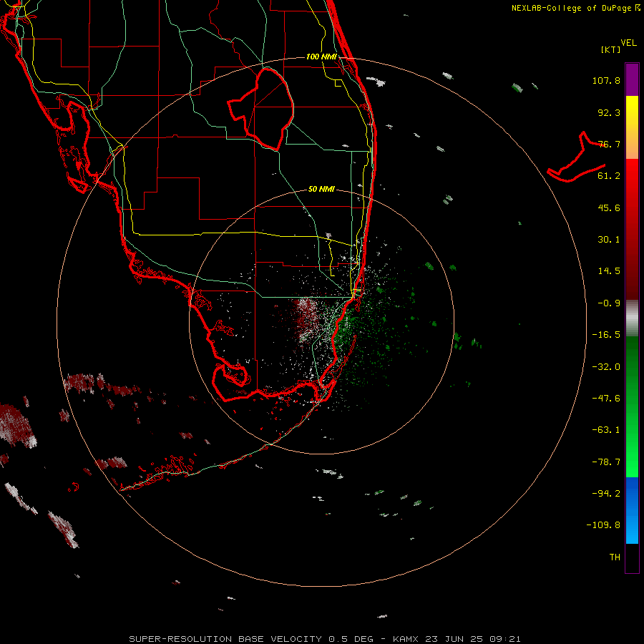The image size is (644, 644).
Task: Click the purple segment of the color bar
Action: tap(632, 79)
